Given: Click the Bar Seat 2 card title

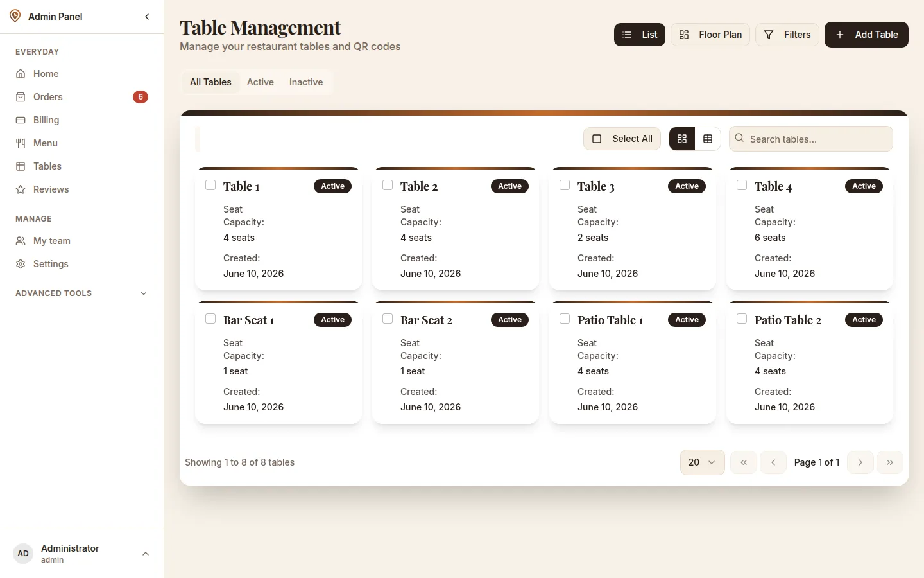Looking at the screenshot, I should click(x=426, y=320).
